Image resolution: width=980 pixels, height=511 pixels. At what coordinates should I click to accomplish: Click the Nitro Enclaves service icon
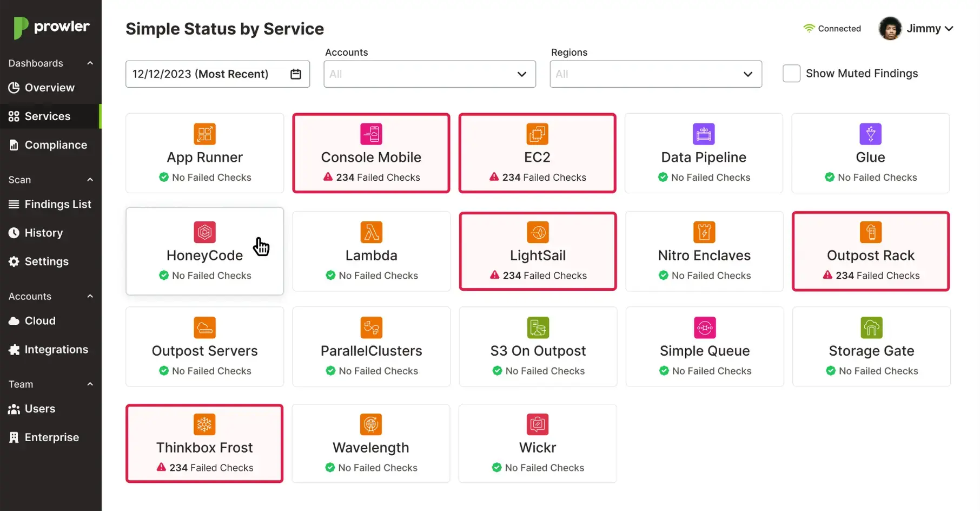coord(704,232)
